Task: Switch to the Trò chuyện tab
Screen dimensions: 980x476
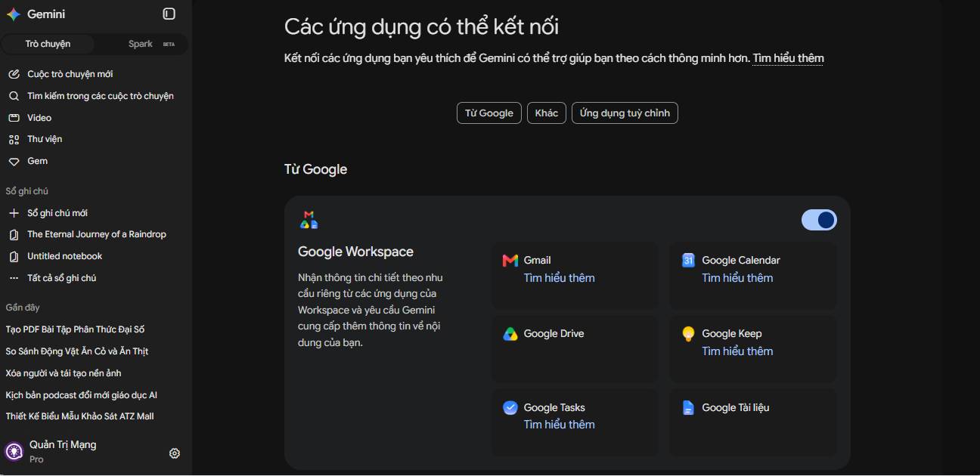Action: pos(48,44)
